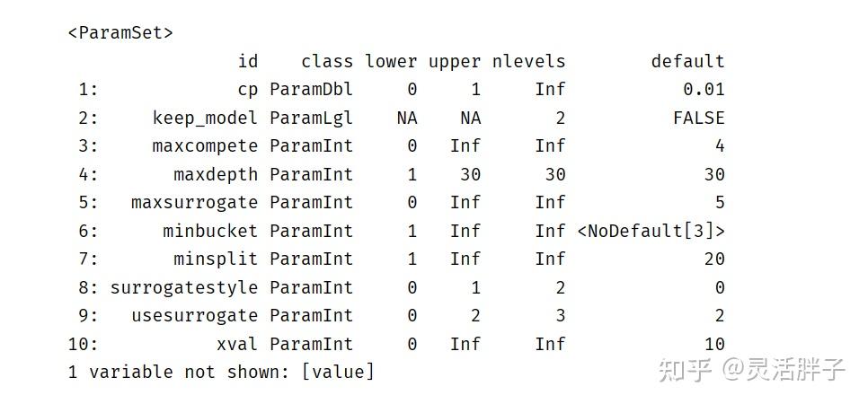Click the 'minbucket' parameter id
The image size is (868, 404).
(x=210, y=231)
